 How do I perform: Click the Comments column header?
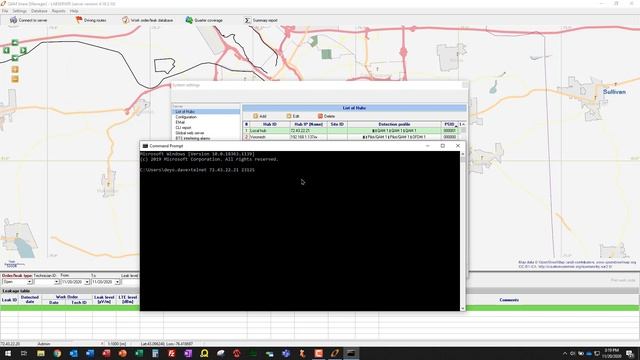tap(509, 300)
